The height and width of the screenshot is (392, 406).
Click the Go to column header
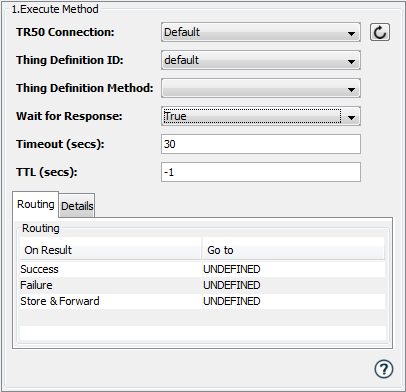pyautogui.click(x=293, y=250)
